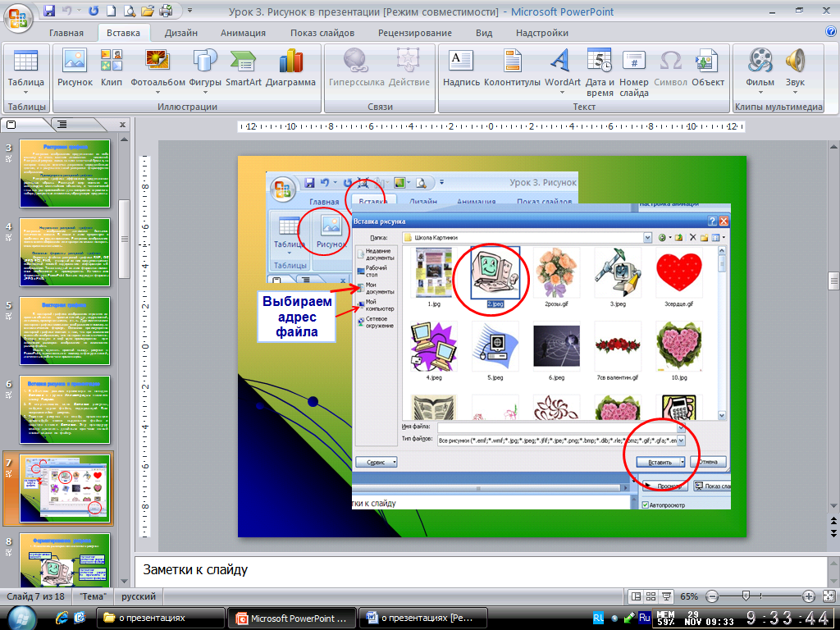840x630 pixels.
Task: Insert a chart with the Диаграмма button
Action: click(291, 67)
